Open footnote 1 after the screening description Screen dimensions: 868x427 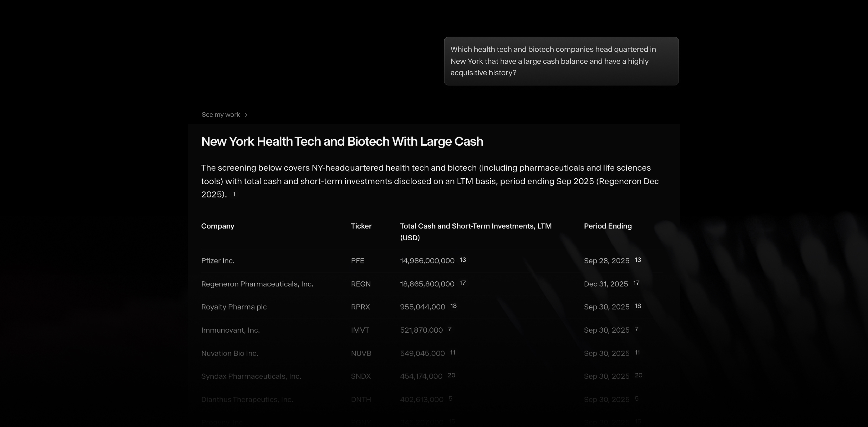(x=234, y=194)
